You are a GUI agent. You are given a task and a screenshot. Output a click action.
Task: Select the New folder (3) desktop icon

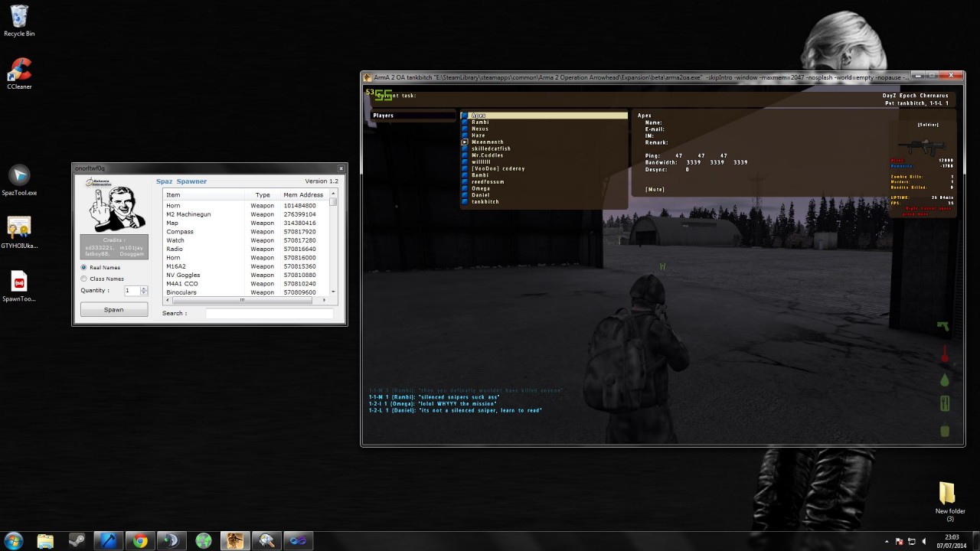pos(949,501)
